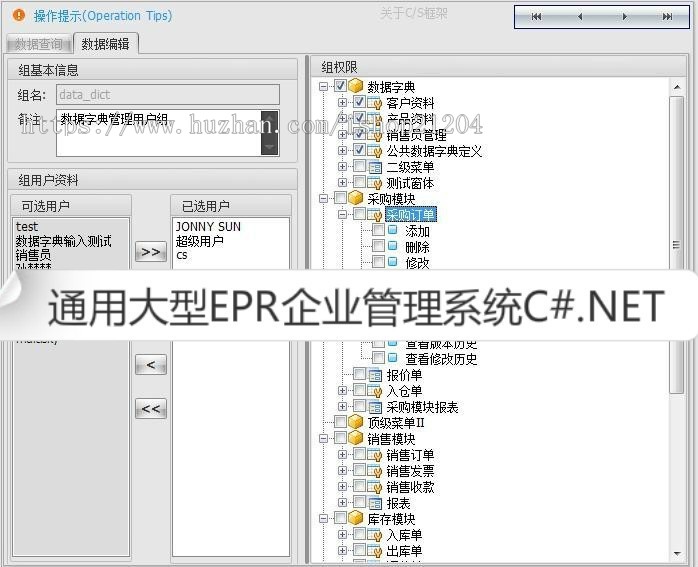Click the 测试窗体 form icon
Screen dimensions: 698x567
tap(374, 183)
